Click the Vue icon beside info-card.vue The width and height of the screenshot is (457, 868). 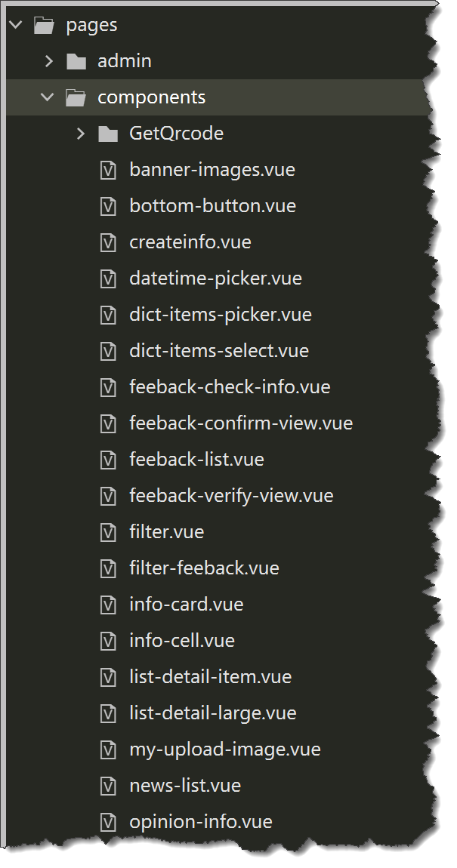pyautogui.click(x=108, y=605)
